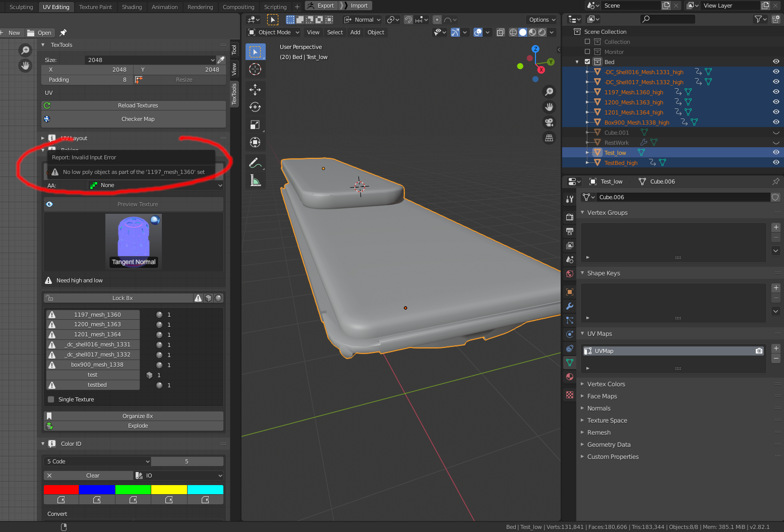Open the Normal transform orientation dropdown
The height and width of the screenshot is (532, 784).
click(363, 20)
